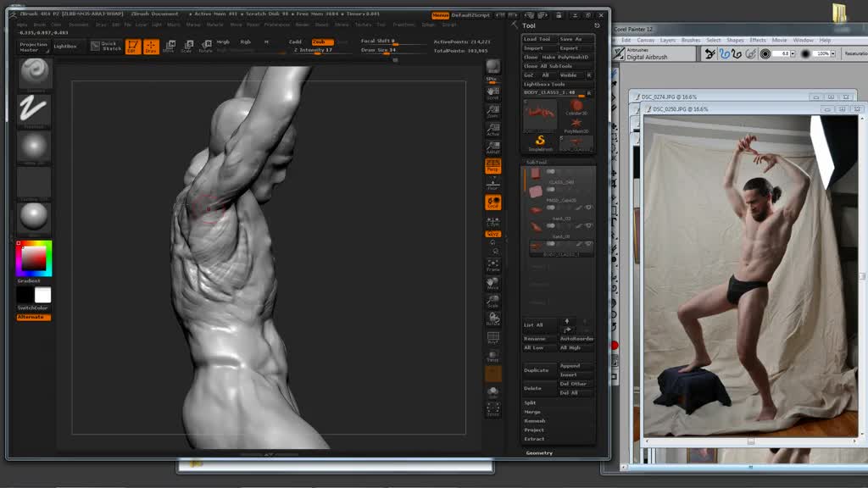Image resolution: width=868 pixels, height=488 pixels.
Task: Toggle the Floor grid button
Action: click(492, 184)
